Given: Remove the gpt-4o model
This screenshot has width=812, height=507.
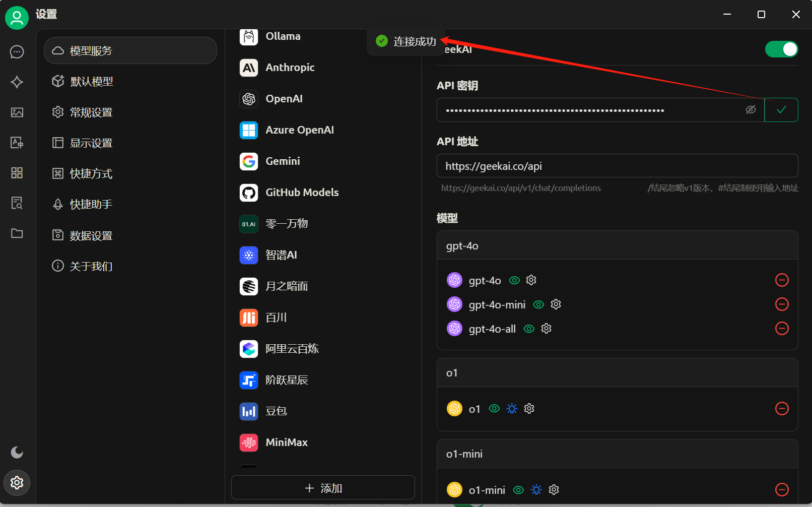Looking at the screenshot, I should pyautogui.click(x=782, y=280).
